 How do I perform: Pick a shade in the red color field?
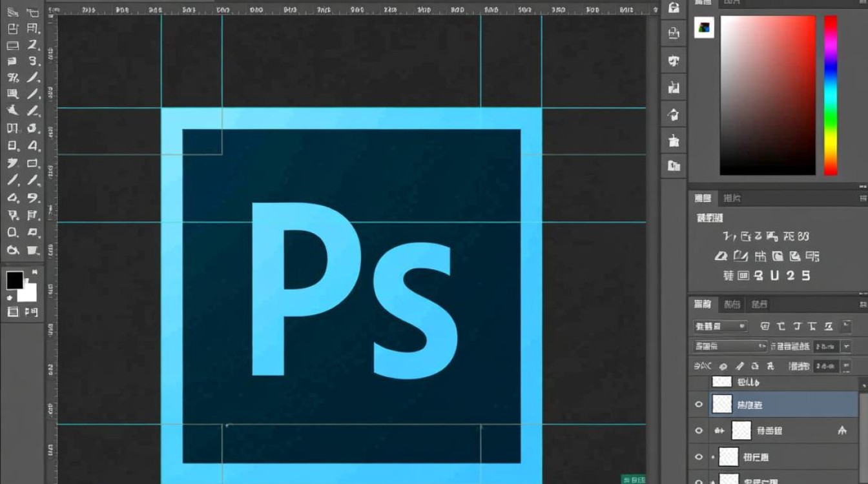[768, 96]
